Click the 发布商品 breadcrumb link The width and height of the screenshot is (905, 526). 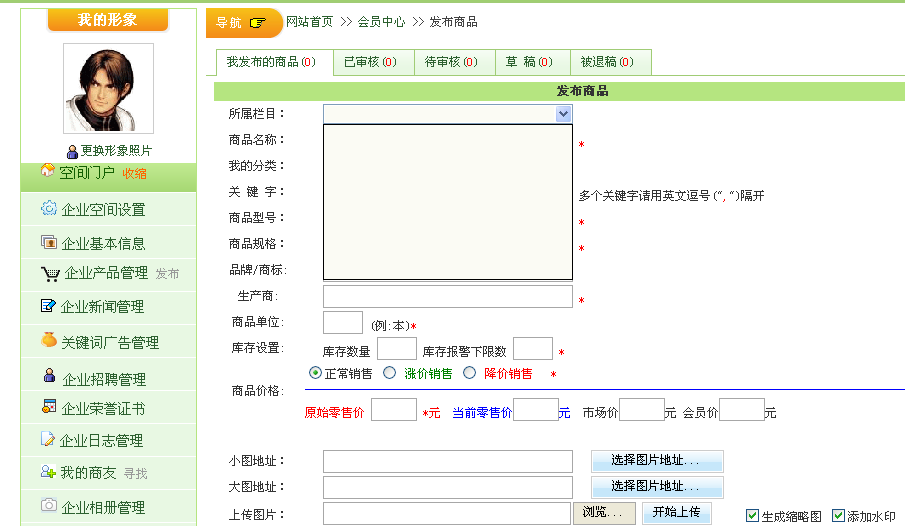(454, 22)
